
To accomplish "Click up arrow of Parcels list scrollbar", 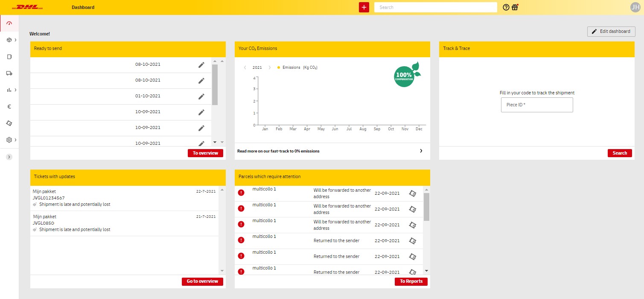I will 426,189.
